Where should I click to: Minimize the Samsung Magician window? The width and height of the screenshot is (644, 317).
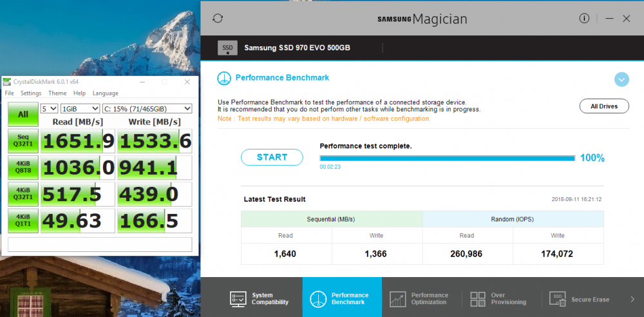click(x=609, y=19)
